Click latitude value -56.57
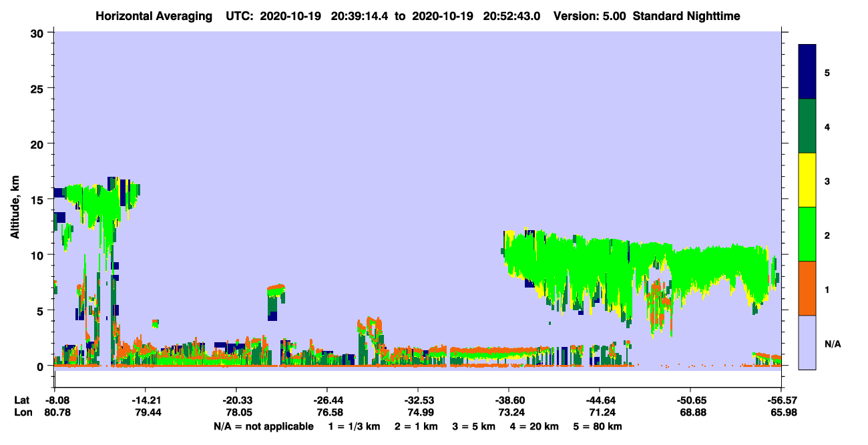Image resolution: width=868 pixels, height=445 pixels. pos(781,400)
